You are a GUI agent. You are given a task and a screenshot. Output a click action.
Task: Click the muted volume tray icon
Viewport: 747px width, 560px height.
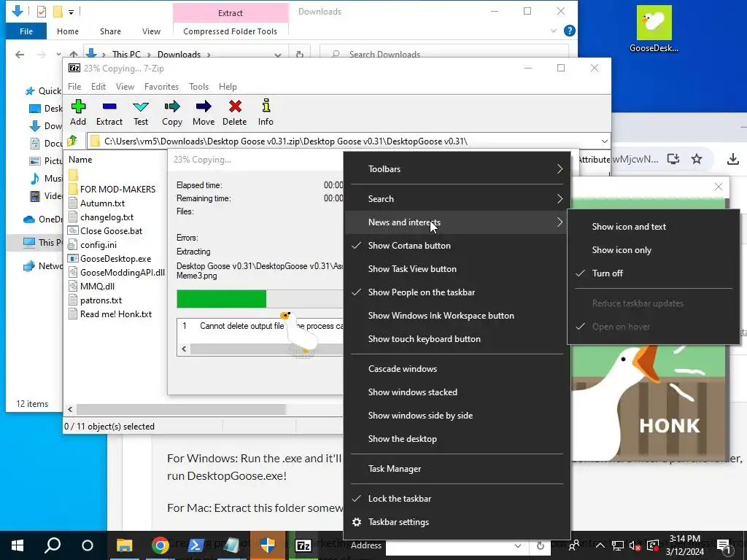[635, 545]
